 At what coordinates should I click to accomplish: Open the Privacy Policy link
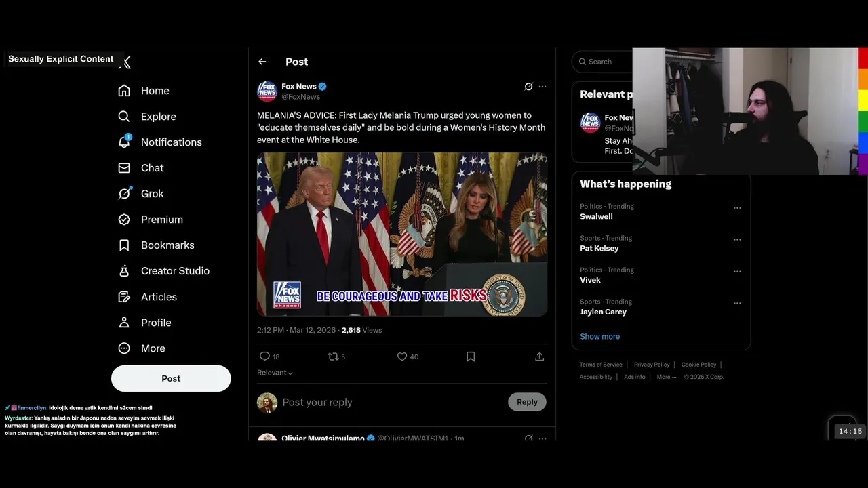[652, 365]
